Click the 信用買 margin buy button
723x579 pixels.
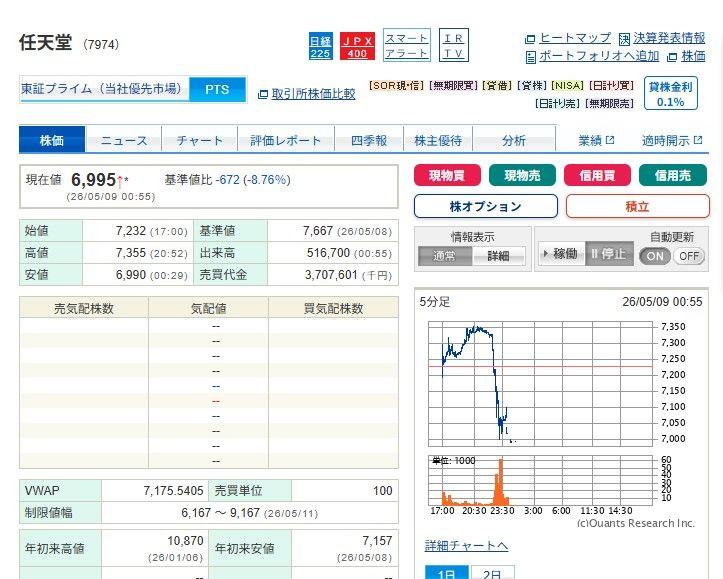[598, 175]
